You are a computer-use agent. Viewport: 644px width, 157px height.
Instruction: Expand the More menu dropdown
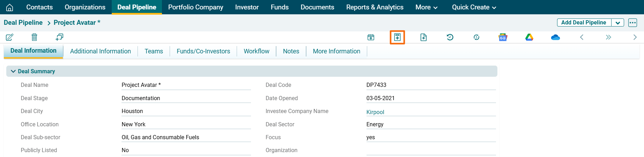click(426, 7)
